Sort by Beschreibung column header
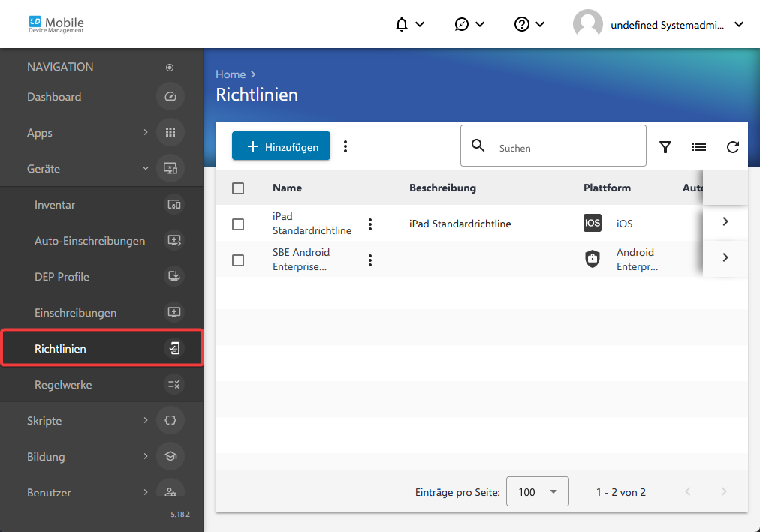 click(442, 188)
